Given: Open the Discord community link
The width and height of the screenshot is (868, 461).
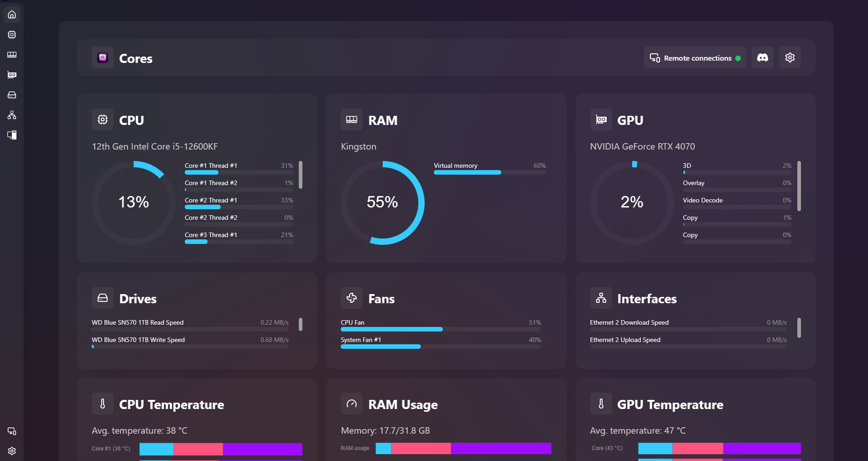Looking at the screenshot, I should (762, 57).
